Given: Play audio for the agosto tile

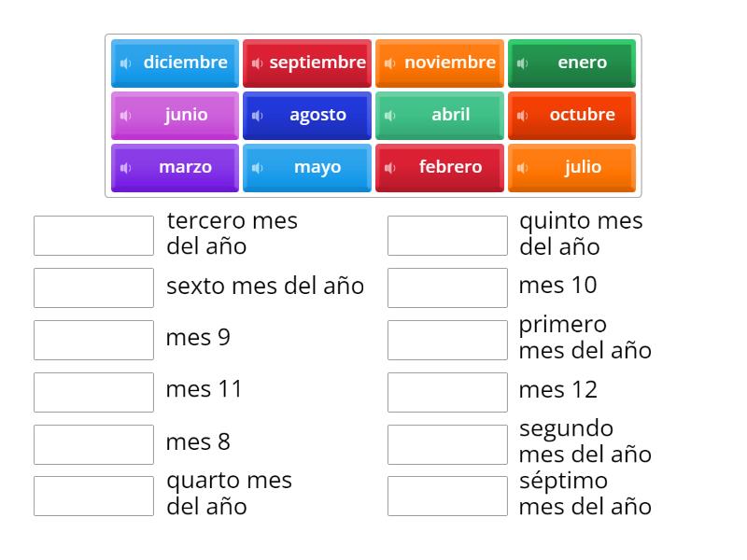Looking at the screenshot, I should point(259,115).
